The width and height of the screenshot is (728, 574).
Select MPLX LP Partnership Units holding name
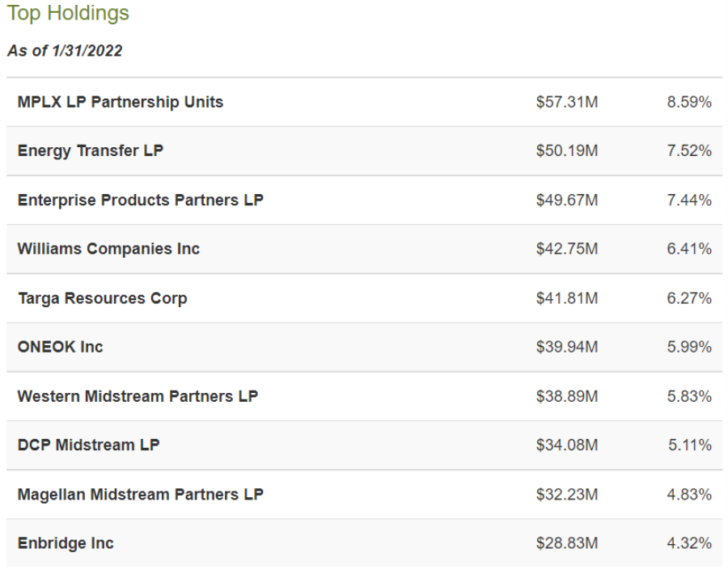120,102
